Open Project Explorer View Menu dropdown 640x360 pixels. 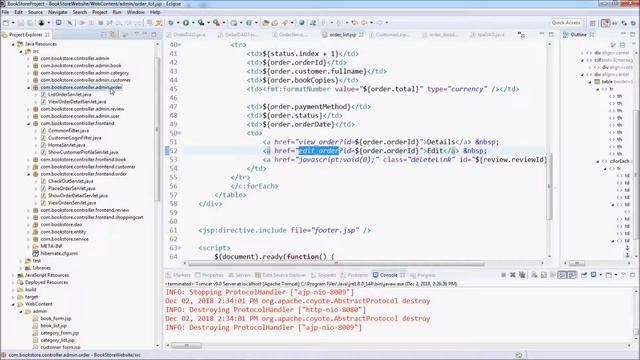tap(136, 34)
